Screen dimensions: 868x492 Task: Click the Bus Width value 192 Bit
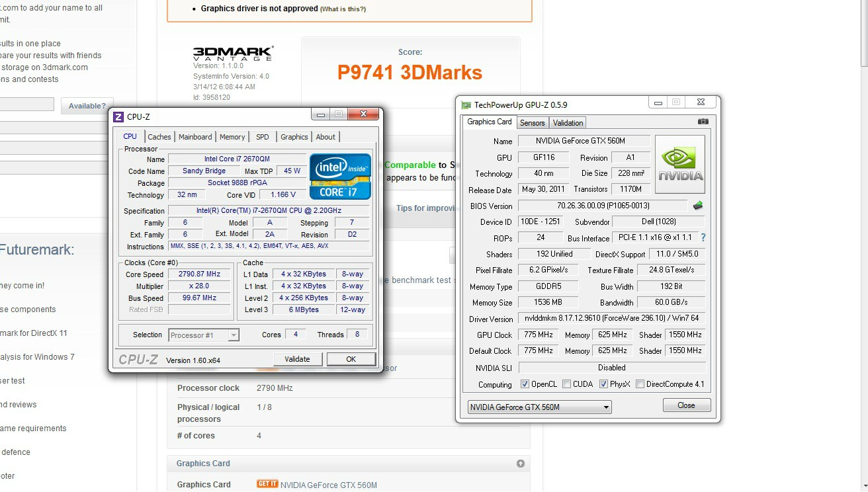[x=671, y=286]
